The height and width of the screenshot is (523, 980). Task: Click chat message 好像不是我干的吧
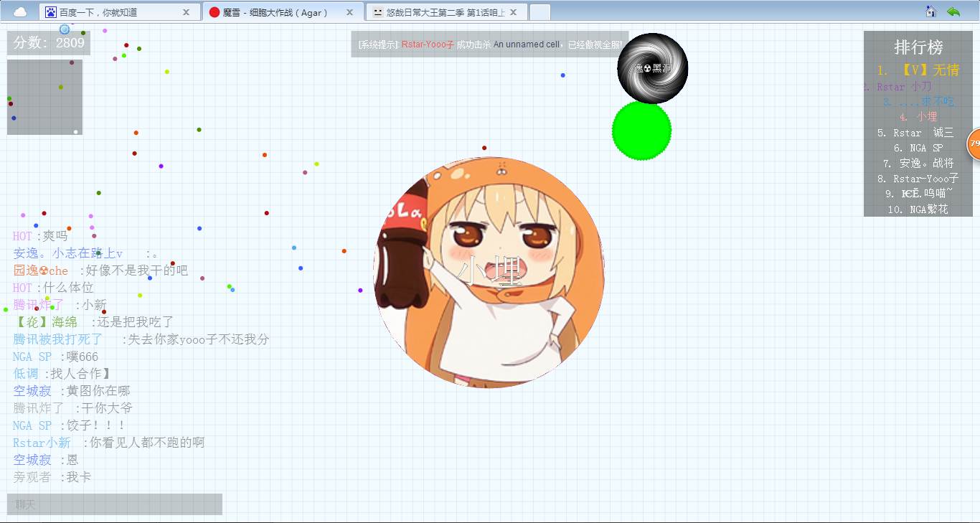pos(100,270)
